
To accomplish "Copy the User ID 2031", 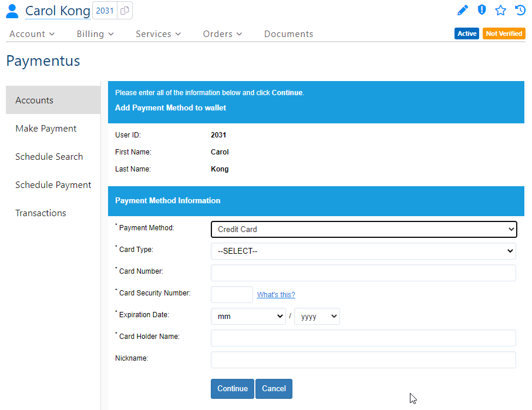I will point(124,10).
